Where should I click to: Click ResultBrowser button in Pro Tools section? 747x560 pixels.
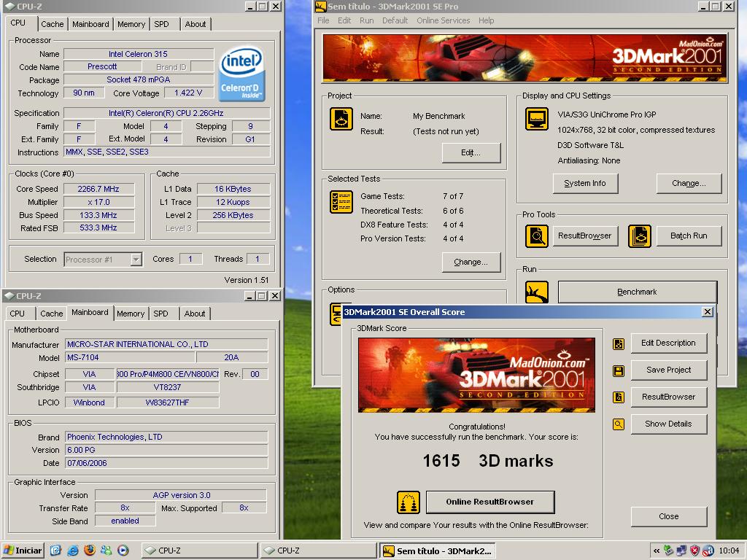(x=585, y=236)
